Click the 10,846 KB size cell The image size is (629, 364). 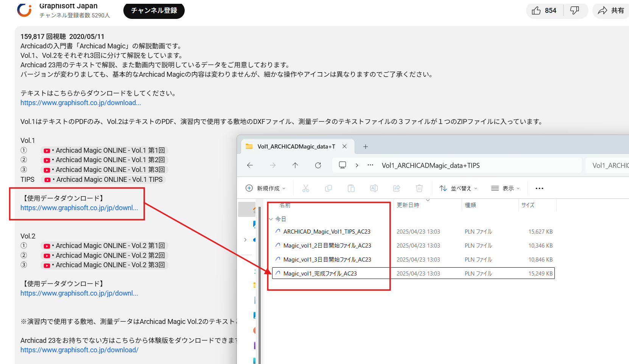click(540, 260)
